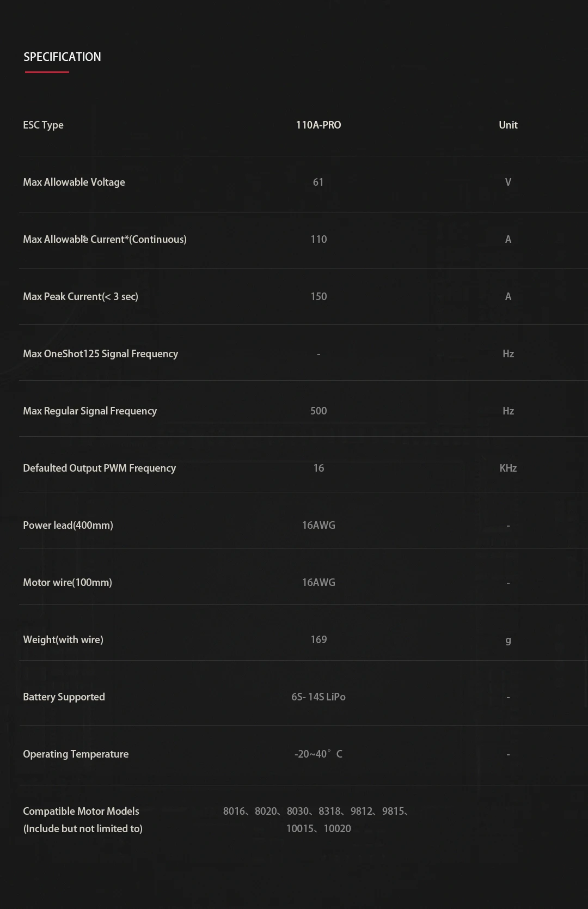Click the Unit column header
Viewport: 588px width, 909px height.
point(508,125)
